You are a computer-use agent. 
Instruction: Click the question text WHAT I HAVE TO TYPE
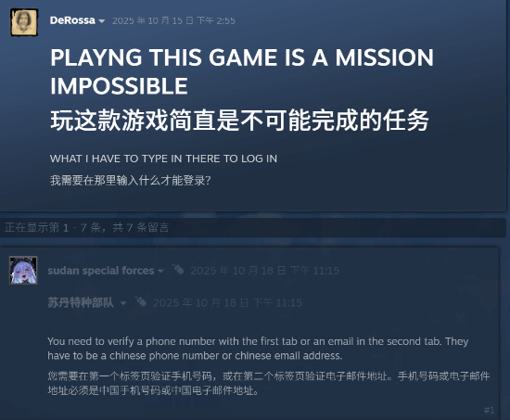163,159
